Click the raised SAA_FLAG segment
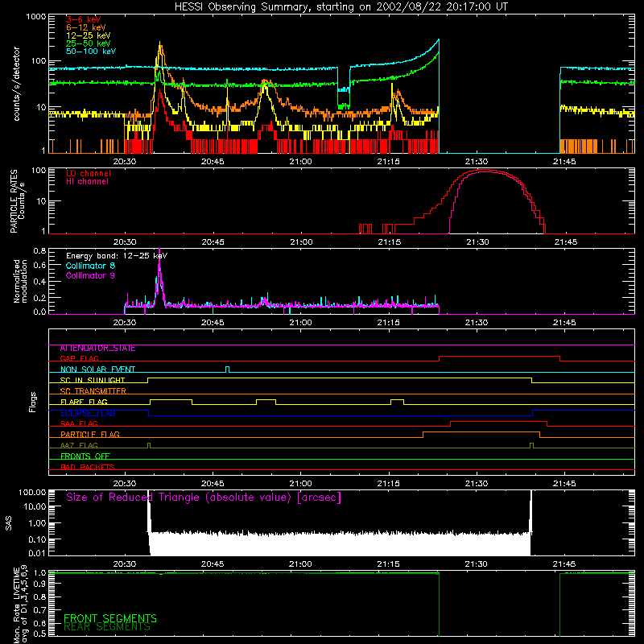The height and width of the screenshot is (644, 644). tap(498, 421)
